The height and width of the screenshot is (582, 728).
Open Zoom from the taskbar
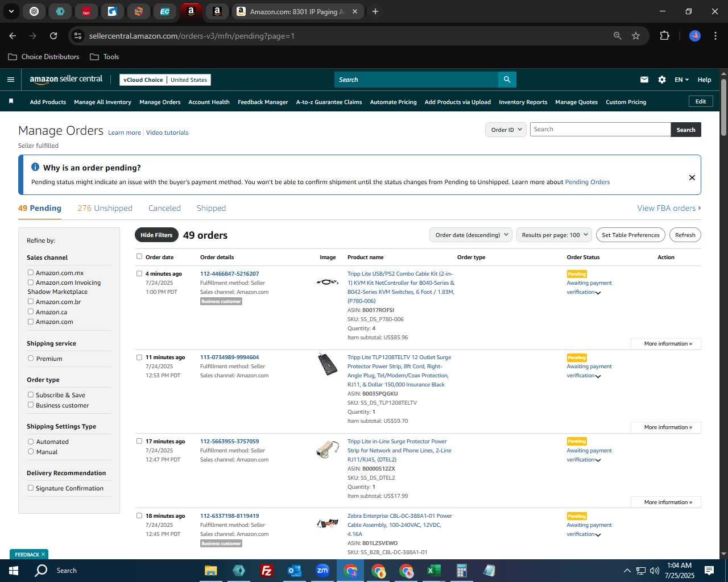click(x=322, y=571)
